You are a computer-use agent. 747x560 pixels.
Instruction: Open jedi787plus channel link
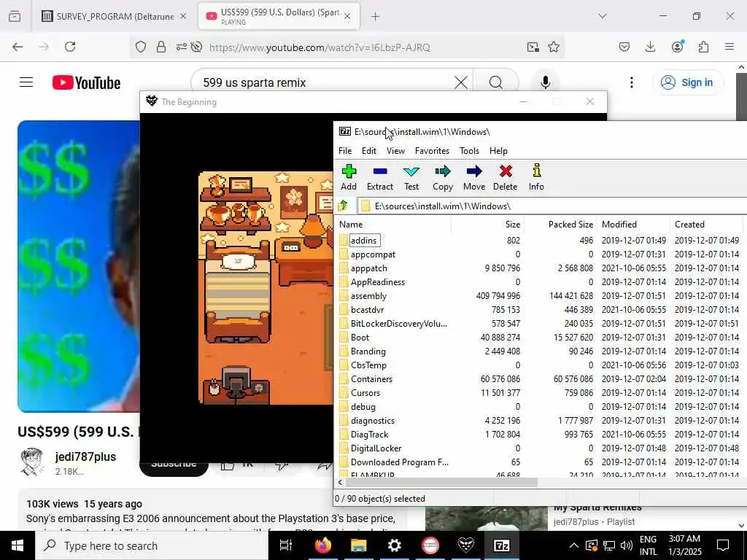pyautogui.click(x=86, y=456)
